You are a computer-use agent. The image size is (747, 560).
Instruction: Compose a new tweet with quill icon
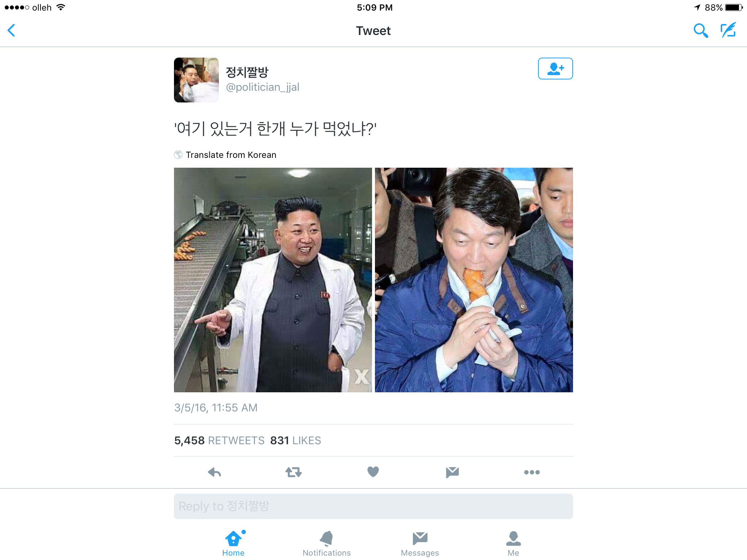click(x=728, y=30)
